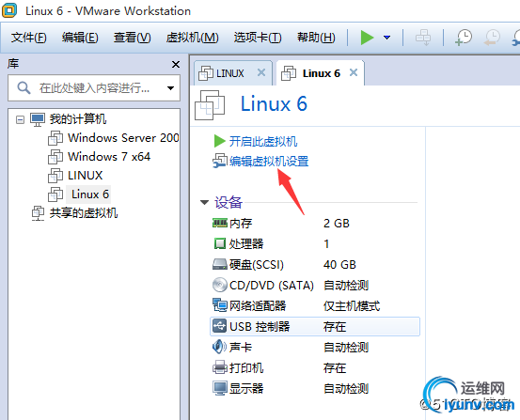Select the 显示器 display device row
Viewport: 520px width, 420px height.
click(x=315, y=388)
